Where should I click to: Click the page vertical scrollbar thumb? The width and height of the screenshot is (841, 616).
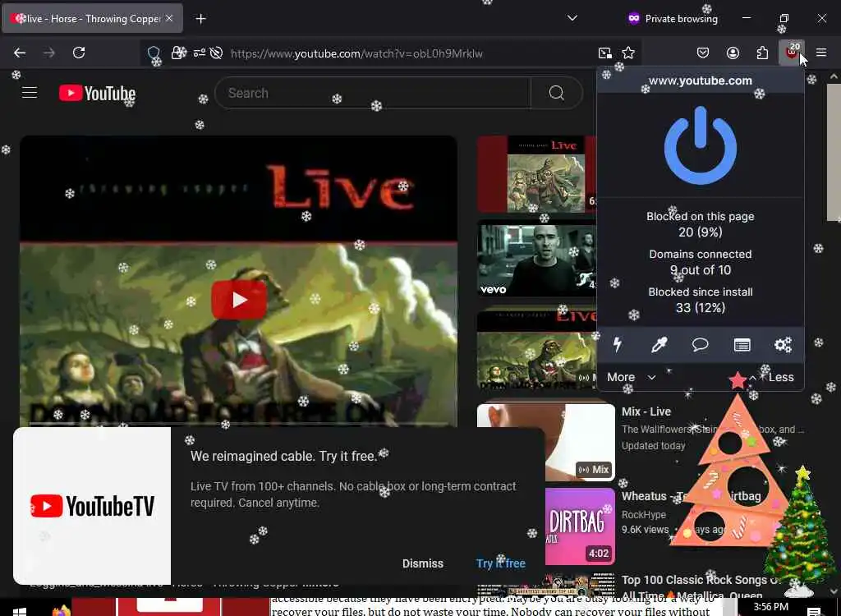[834, 152]
